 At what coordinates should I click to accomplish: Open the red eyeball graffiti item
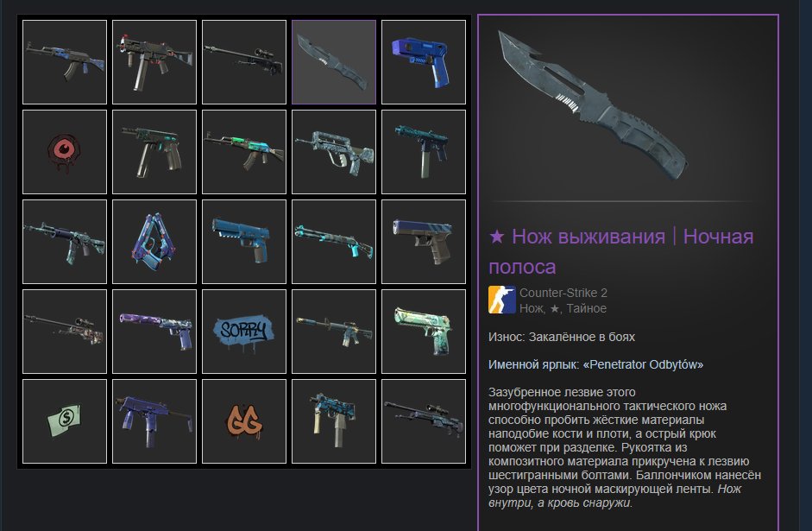coord(65,152)
